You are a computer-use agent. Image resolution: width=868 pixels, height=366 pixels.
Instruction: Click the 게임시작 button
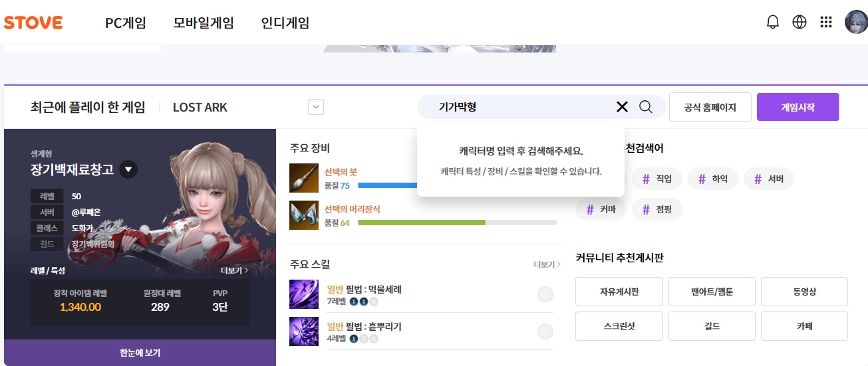point(797,107)
